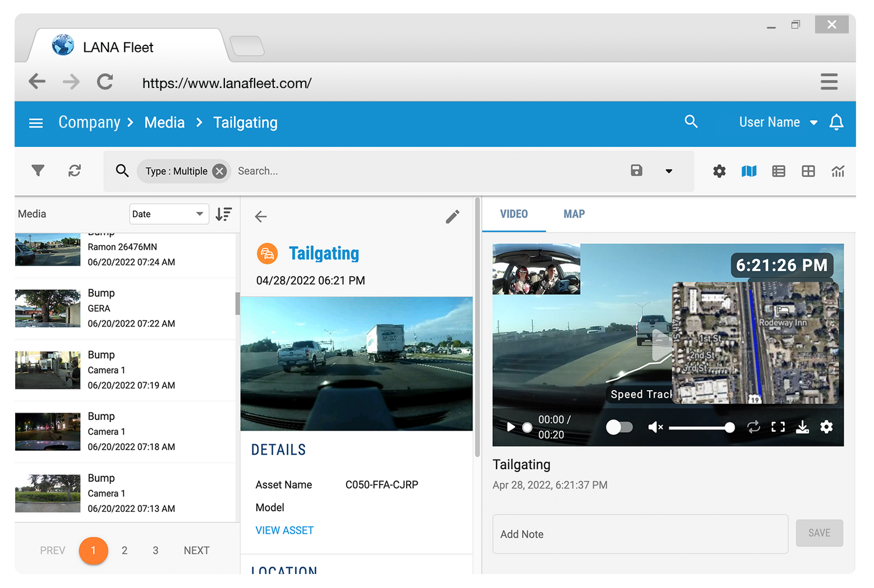Open the chart analytics view
The width and height of the screenshot is (874, 588).
coord(838,171)
